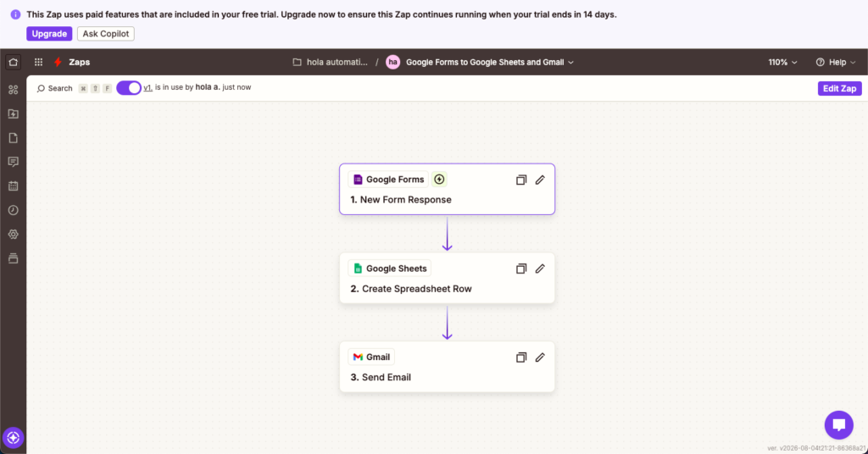
Task: Open the Zapier home icon
Action: click(x=14, y=62)
